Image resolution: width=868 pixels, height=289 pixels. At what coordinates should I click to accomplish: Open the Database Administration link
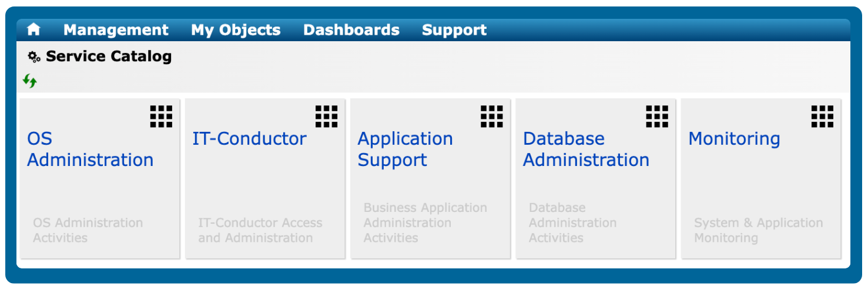tap(586, 149)
